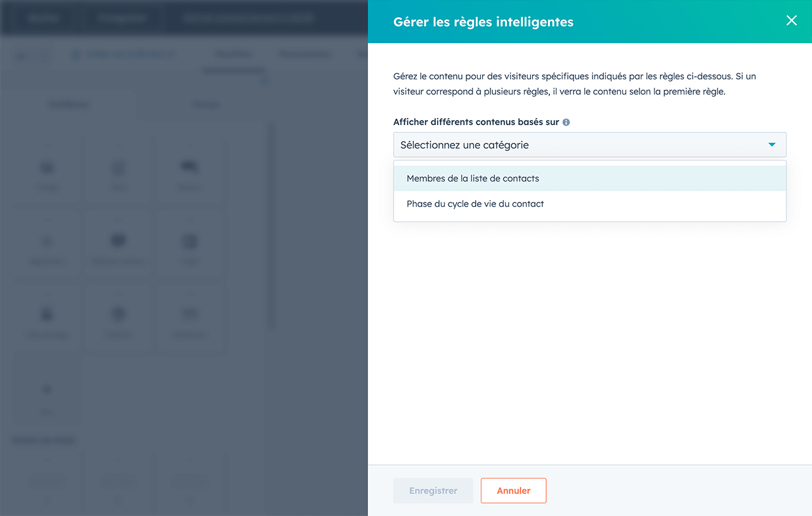
Task: Click the teal caret arrow in category selector
Action: click(x=771, y=145)
